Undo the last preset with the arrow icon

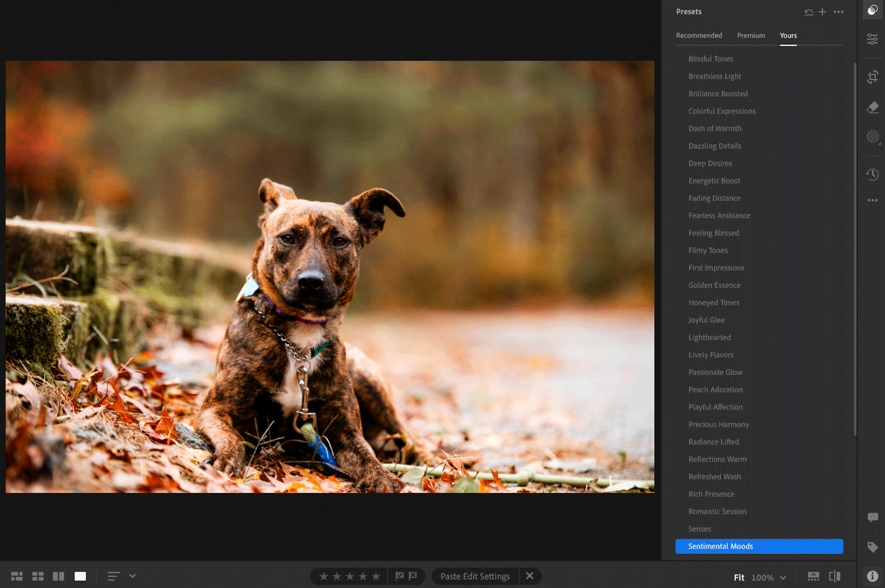click(809, 12)
